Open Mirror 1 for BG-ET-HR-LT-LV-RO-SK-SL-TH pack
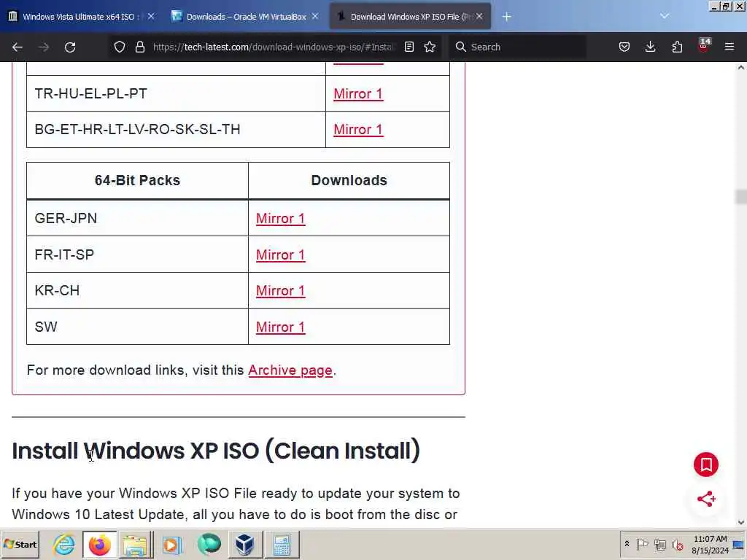Image resolution: width=747 pixels, height=560 pixels. [358, 130]
